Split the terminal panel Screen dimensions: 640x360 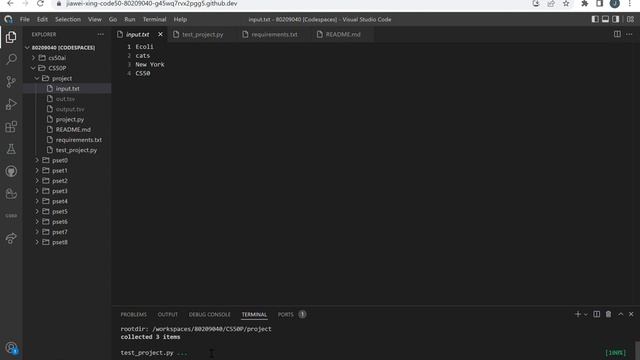(x=596, y=314)
